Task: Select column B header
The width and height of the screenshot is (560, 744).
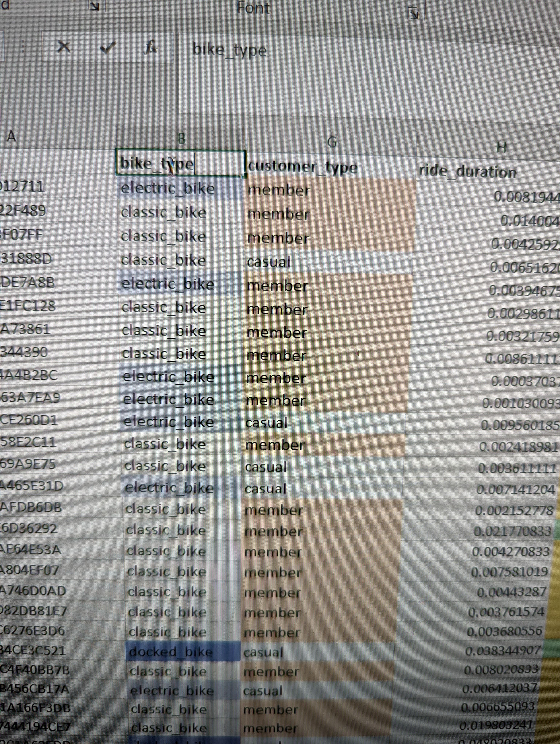Action: [181, 138]
